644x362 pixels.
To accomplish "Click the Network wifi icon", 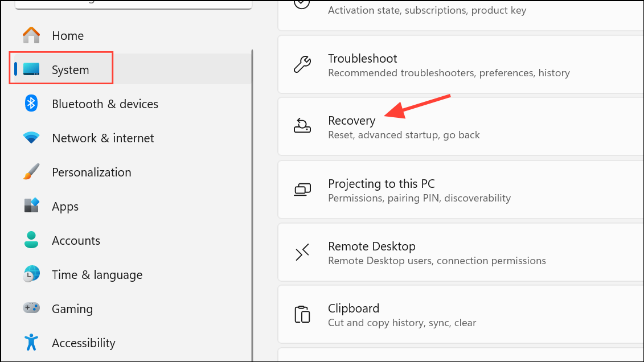I will [x=31, y=138].
